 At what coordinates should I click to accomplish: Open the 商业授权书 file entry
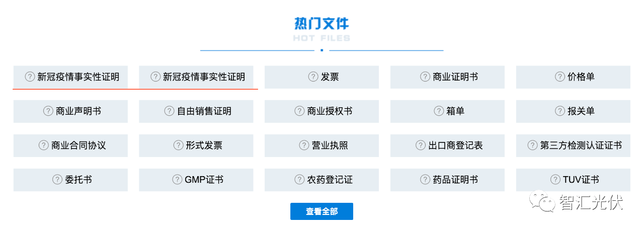coord(321,111)
